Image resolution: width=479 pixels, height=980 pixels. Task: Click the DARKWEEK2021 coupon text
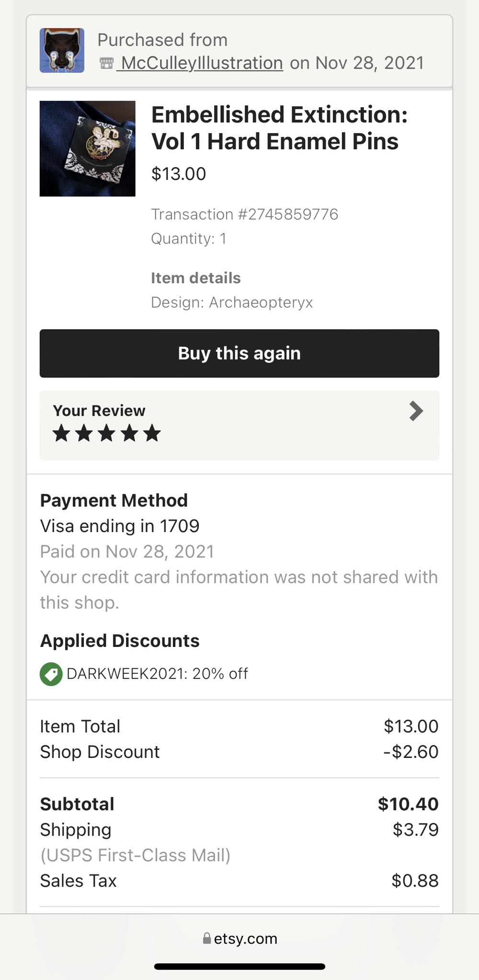157,674
